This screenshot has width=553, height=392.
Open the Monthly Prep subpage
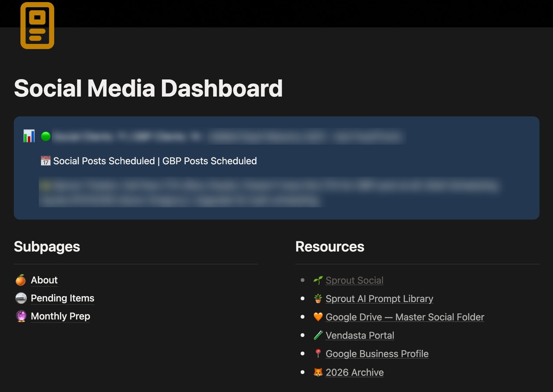click(x=60, y=316)
